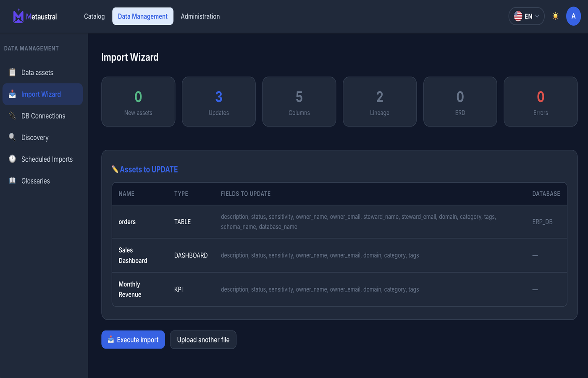
Task: Select the Monthly Revenue asset name
Action: (x=130, y=289)
